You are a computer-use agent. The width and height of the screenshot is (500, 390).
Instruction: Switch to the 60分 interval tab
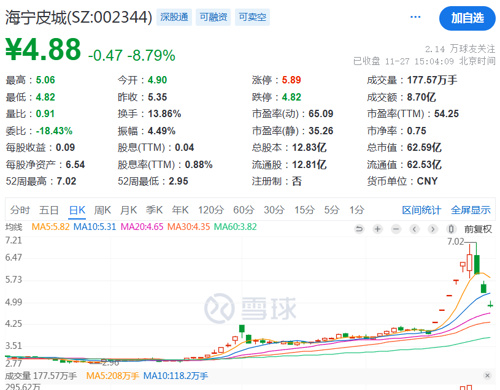tap(244, 210)
